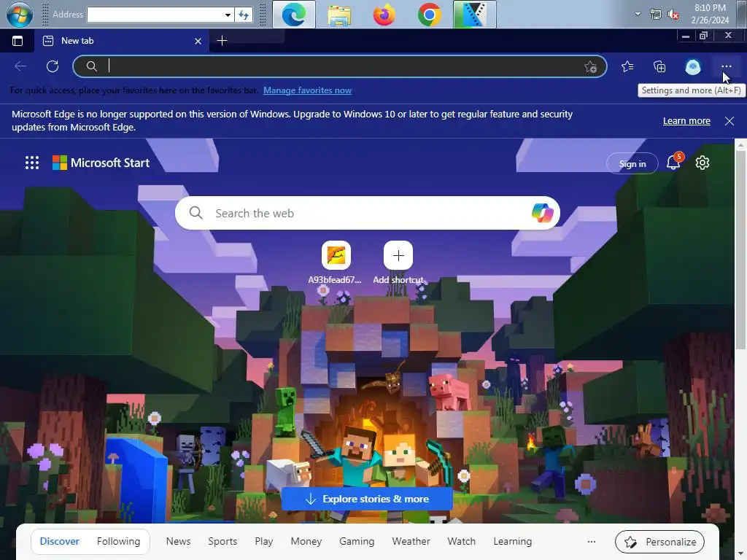Viewport: 747px width, 560px height.
Task: Click the page vertical scrollbar thumb
Action: click(x=740, y=250)
